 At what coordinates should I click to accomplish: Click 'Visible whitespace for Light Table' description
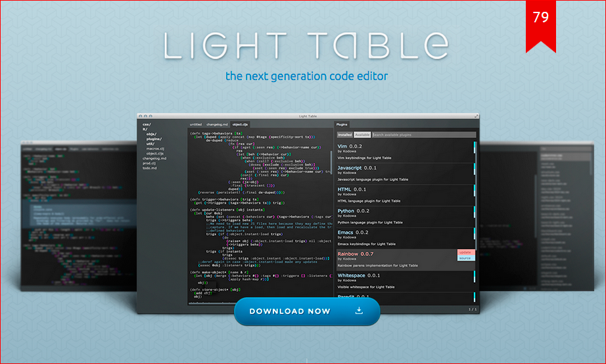click(365, 287)
